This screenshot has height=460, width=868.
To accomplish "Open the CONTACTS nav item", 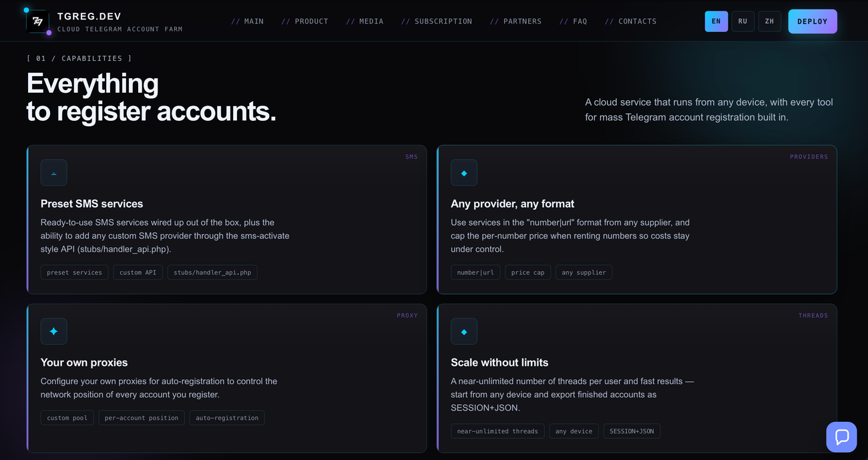I will click(631, 21).
